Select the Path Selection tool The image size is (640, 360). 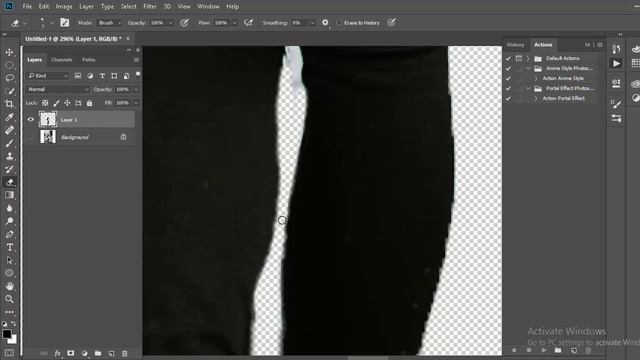coord(9,260)
